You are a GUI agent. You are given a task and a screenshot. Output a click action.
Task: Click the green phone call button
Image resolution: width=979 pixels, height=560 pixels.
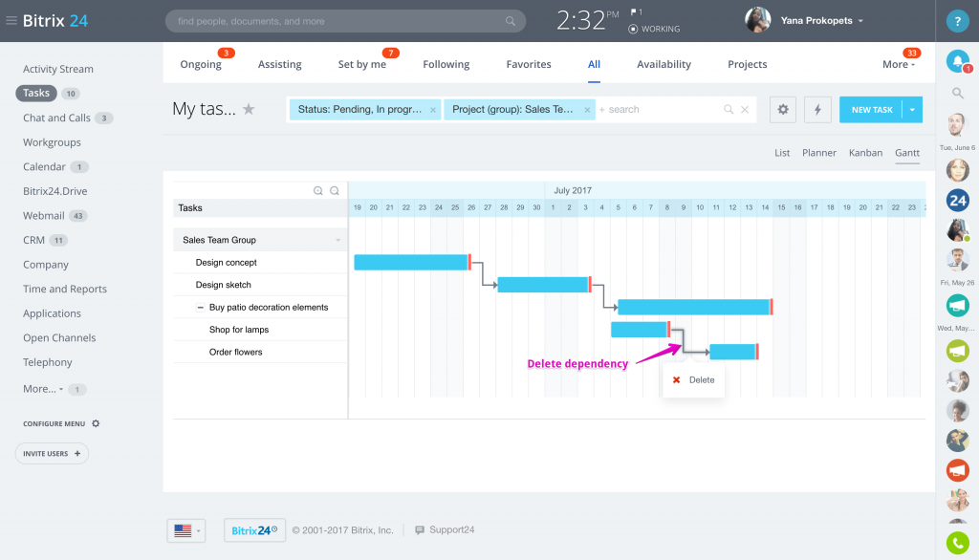pos(957,543)
